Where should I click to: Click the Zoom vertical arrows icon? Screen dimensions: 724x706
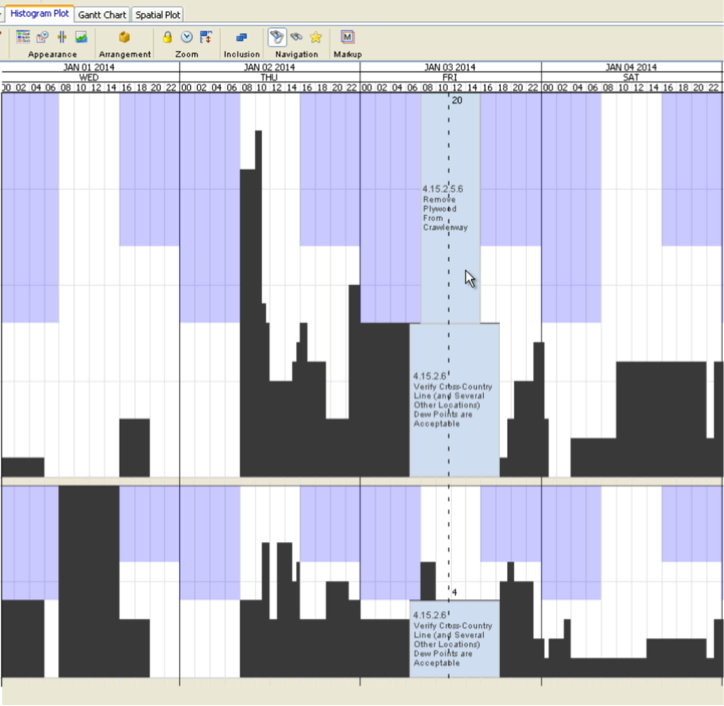click(206, 37)
